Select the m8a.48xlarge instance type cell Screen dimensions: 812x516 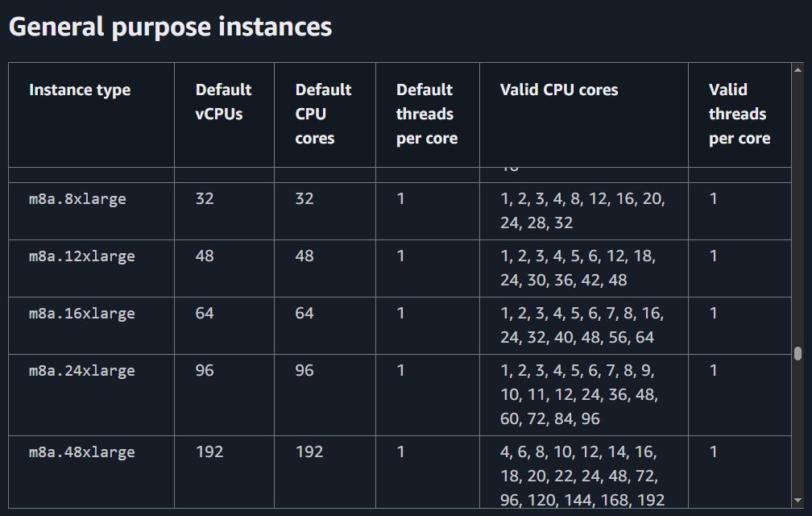(81, 452)
